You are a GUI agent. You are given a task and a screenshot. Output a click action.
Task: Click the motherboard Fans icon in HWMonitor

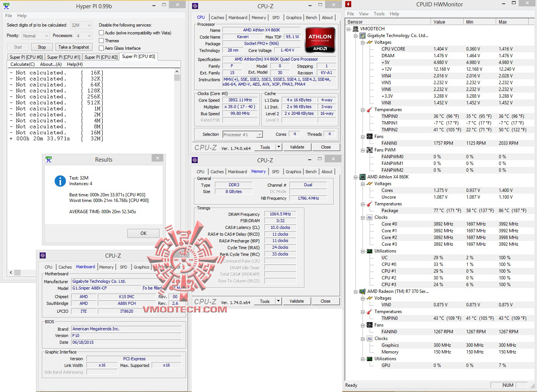(x=369, y=137)
